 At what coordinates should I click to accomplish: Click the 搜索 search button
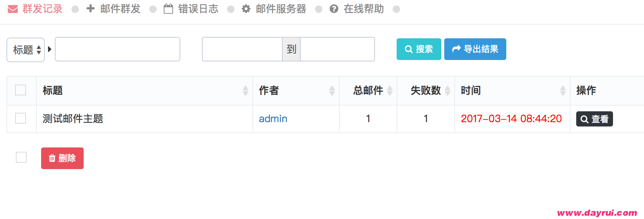point(419,49)
